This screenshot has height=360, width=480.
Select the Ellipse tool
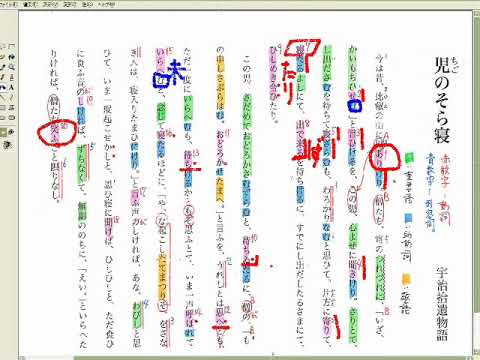click(3, 118)
